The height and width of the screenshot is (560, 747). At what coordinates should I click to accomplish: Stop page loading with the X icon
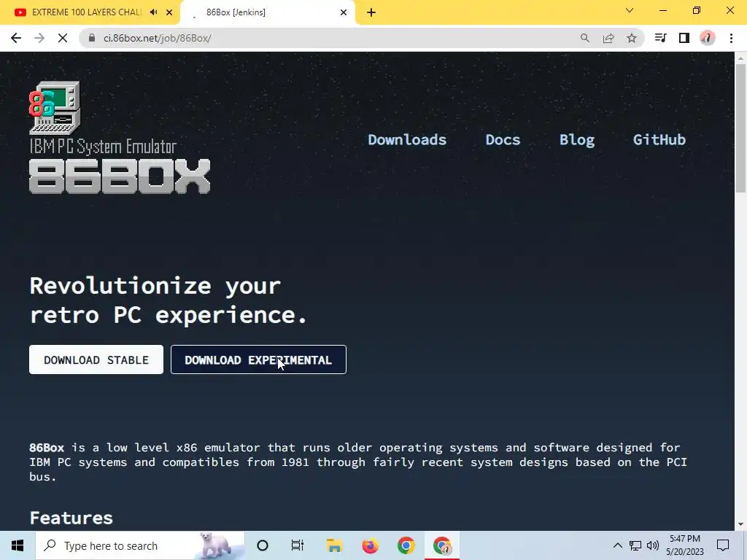pos(63,38)
